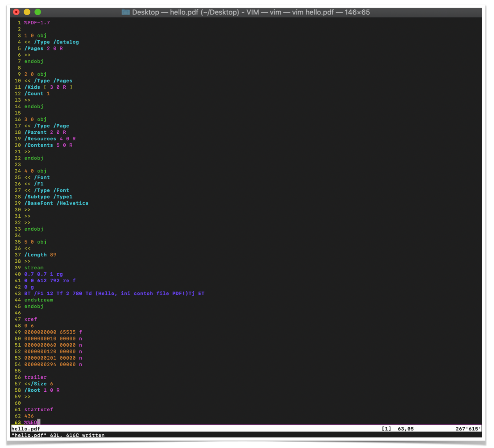Click "hello.pdf" filename in status line

click(x=26, y=429)
